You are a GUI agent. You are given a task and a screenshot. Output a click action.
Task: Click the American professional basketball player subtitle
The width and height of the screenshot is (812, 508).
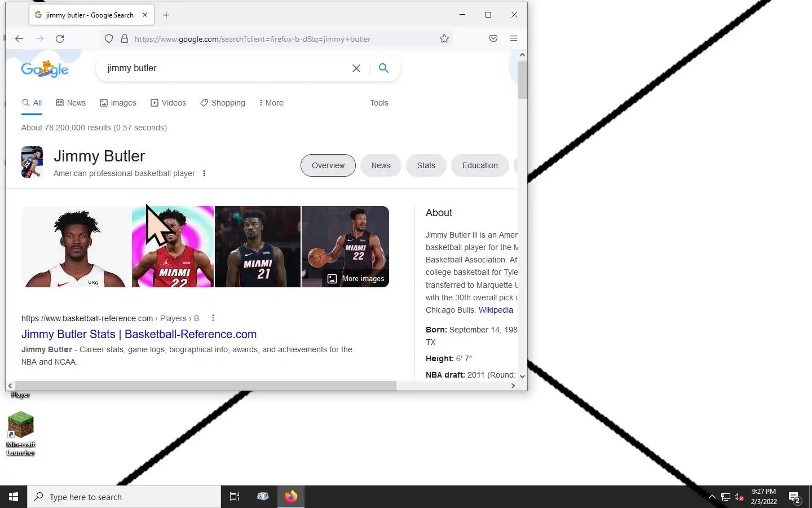click(x=124, y=173)
